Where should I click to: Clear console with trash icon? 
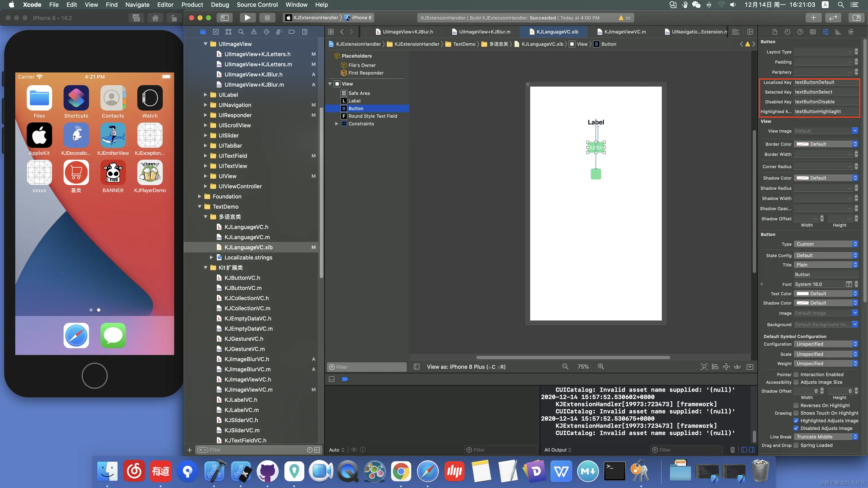coord(732,450)
